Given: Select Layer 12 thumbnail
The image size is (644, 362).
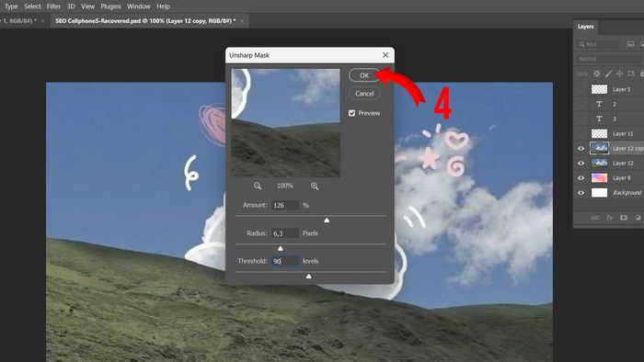Looking at the screenshot, I should click(x=599, y=164).
